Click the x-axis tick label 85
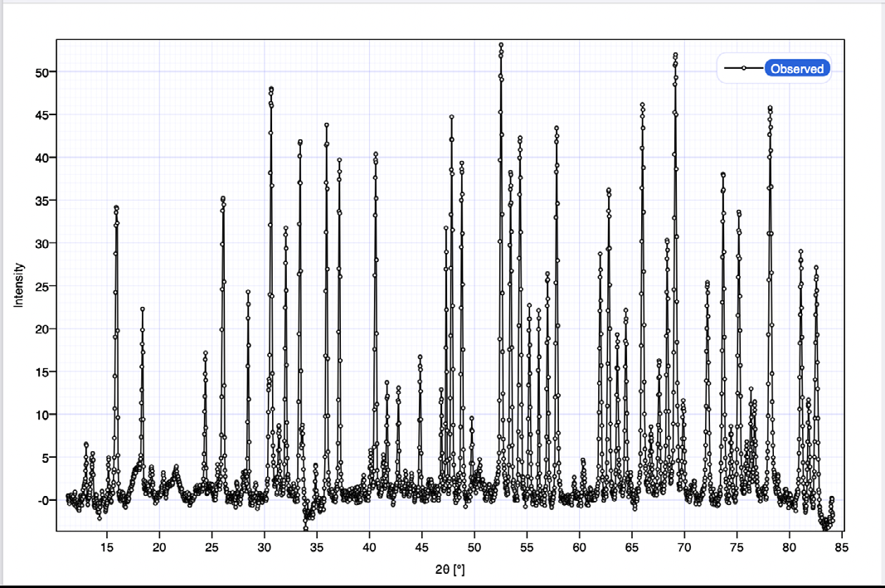Image resolution: width=885 pixels, height=588 pixels. pyautogui.click(x=842, y=547)
